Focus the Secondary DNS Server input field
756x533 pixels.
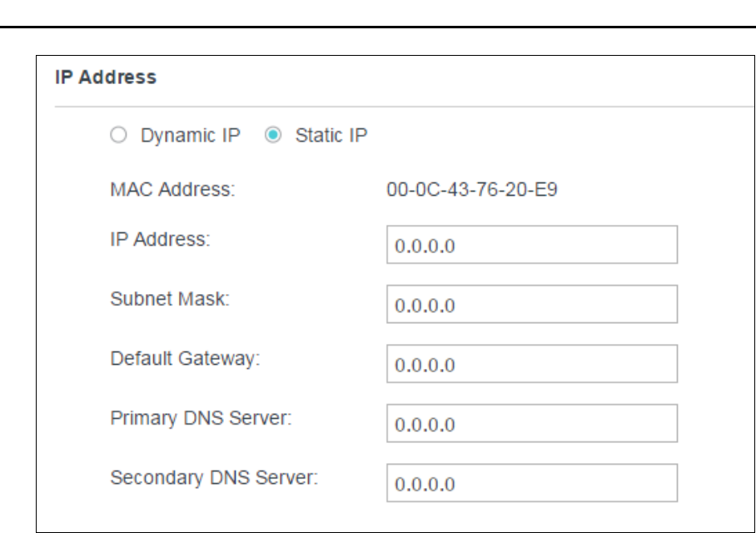pyautogui.click(x=532, y=483)
